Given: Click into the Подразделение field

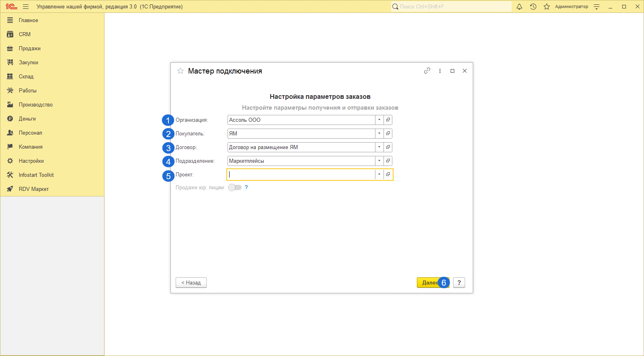Looking at the screenshot, I should click(x=301, y=161).
